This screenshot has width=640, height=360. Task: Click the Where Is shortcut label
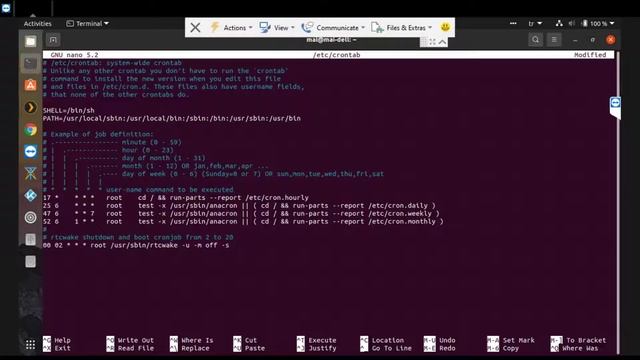[197, 340]
